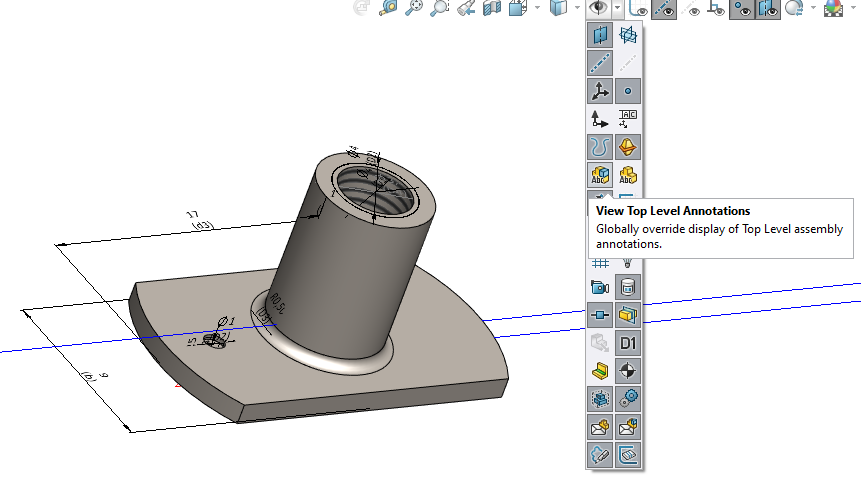
Task: Click the View Weld Bead yellow icon
Action: click(x=600, y=371)
